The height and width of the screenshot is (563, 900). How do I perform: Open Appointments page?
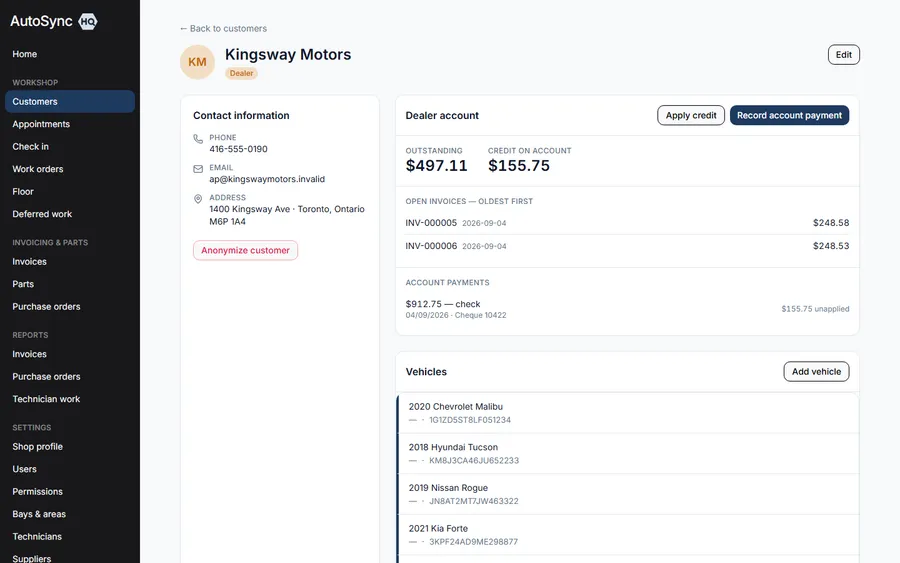(70, 124)
